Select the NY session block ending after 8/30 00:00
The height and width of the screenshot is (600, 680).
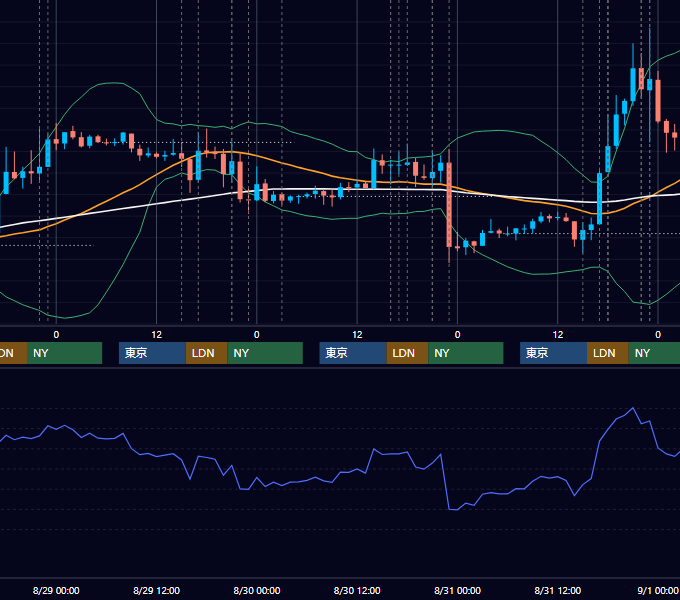265,353
